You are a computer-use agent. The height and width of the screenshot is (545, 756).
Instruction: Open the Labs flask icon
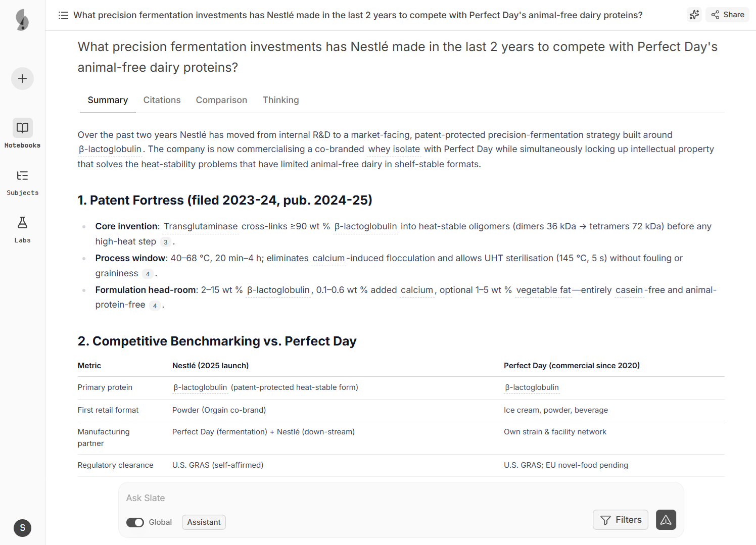pos(23,229)
